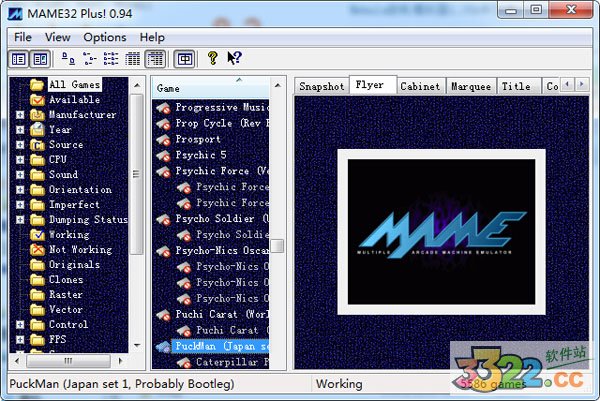
Task: Open the Options menu
Action: coord(105,37)
